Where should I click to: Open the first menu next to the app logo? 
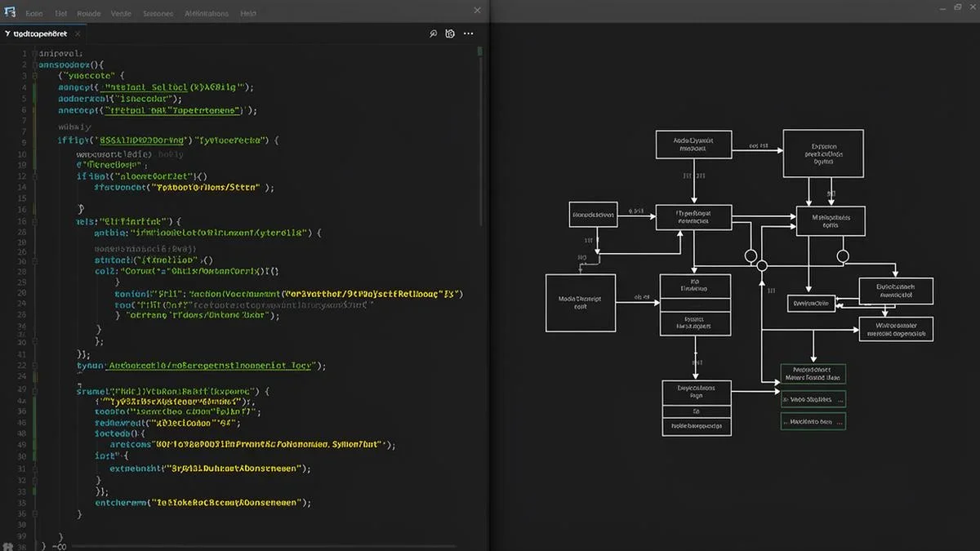33,14
